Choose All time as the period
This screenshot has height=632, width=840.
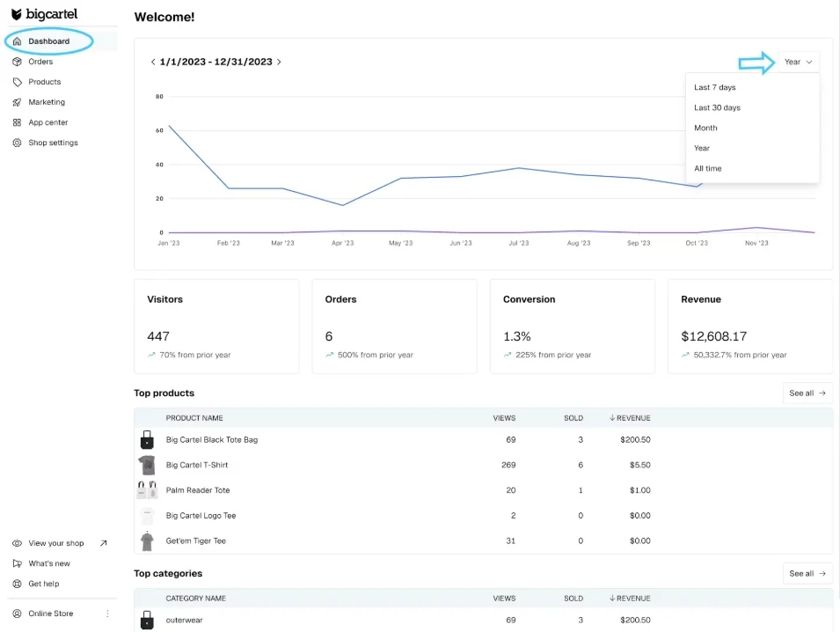pos(706,168)
